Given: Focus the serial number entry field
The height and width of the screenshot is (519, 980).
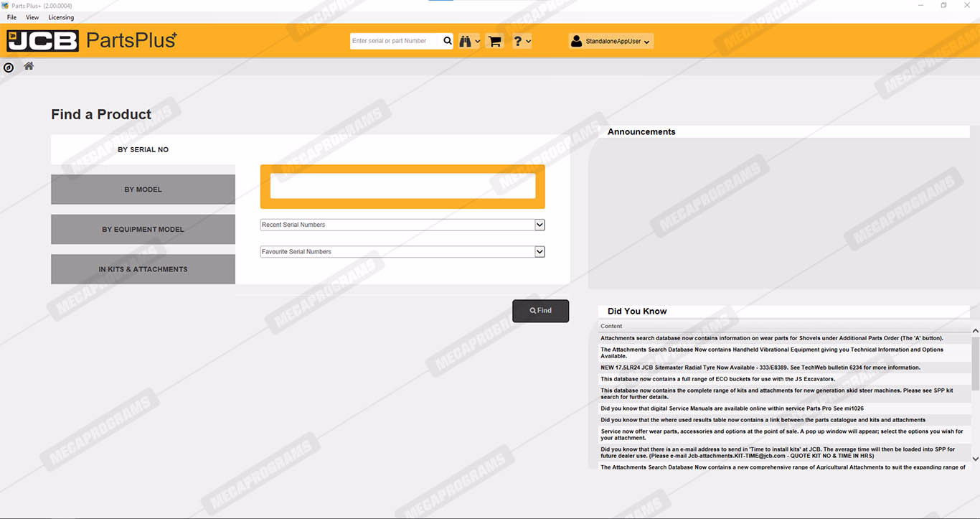Looking at the screenshot, I should click(x=402, y=186).
